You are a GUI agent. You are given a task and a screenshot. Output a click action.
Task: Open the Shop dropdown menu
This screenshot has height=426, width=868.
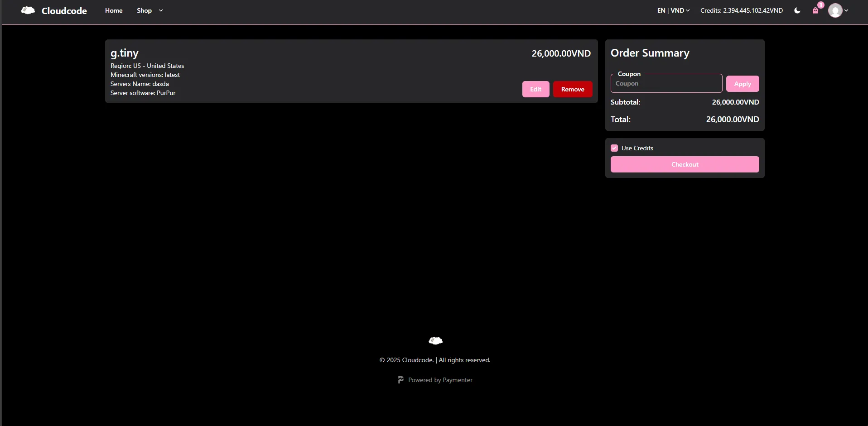tap(149, 10)
